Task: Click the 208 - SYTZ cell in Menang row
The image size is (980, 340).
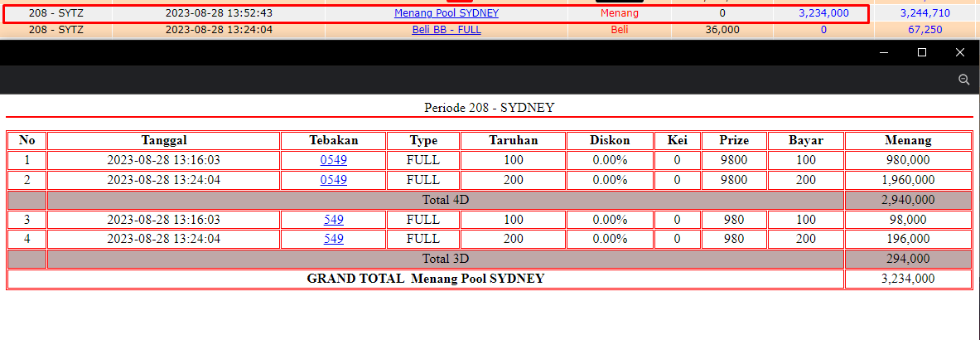Action: click(56, 12)
